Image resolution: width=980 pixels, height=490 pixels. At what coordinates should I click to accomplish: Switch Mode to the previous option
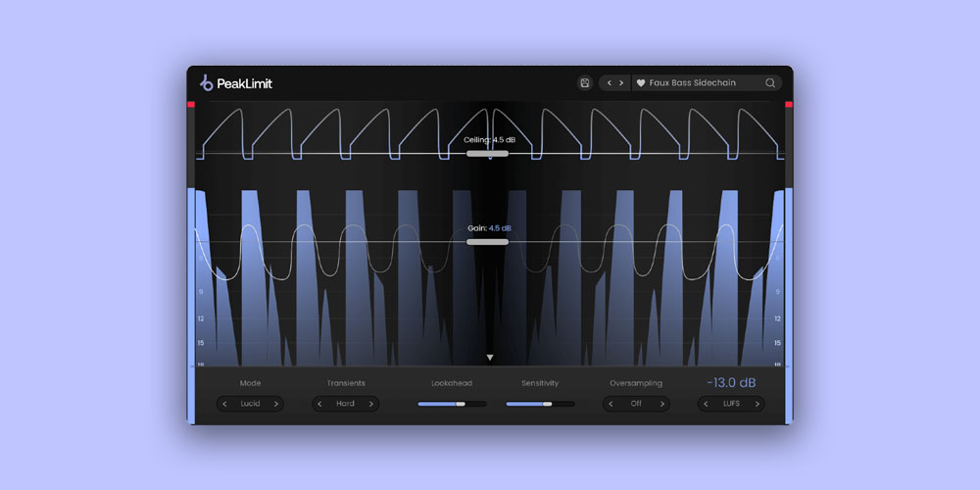click(224, 404)
